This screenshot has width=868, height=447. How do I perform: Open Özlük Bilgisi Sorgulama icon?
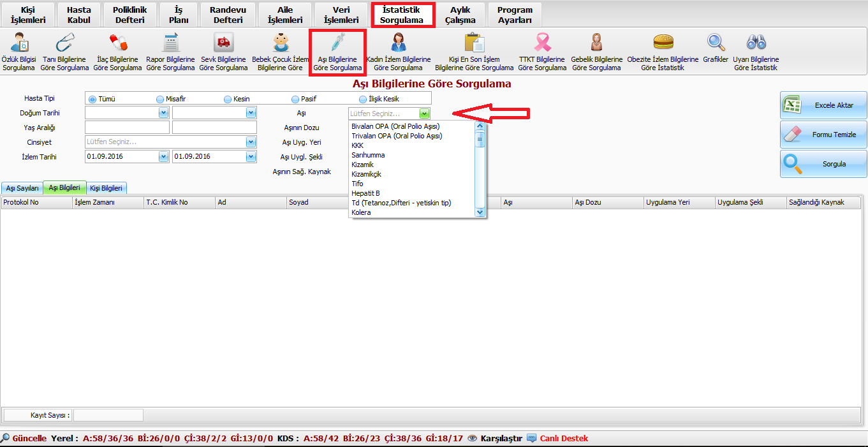pos(18,43)
